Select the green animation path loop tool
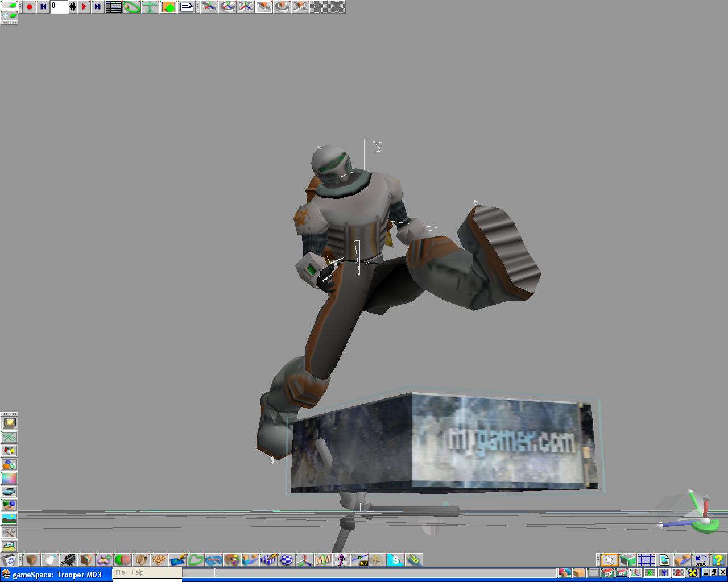728x582 pixels. (132, 7)
